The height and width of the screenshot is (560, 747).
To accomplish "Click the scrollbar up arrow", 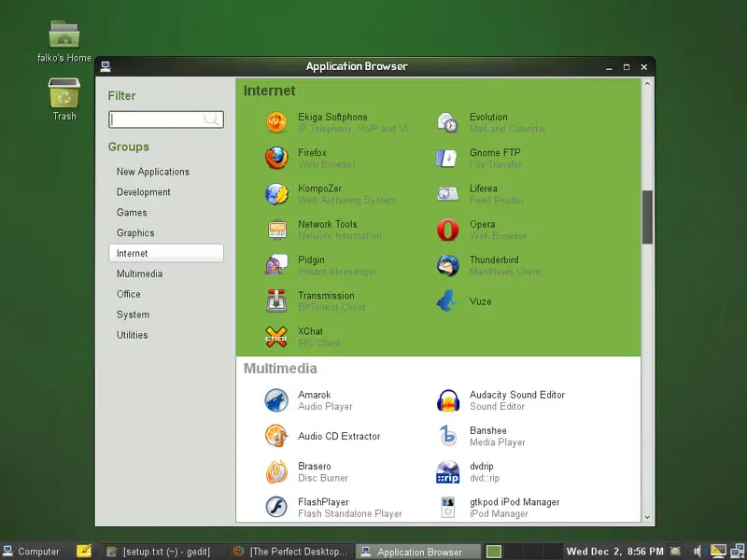I will coord(647,84).
